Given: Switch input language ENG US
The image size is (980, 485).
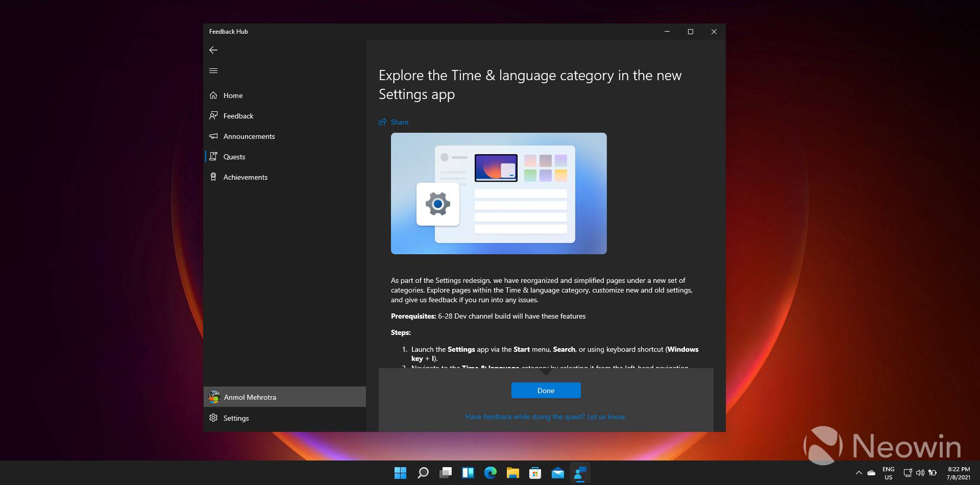Looking at the screenshot, I should click(889, 473).
